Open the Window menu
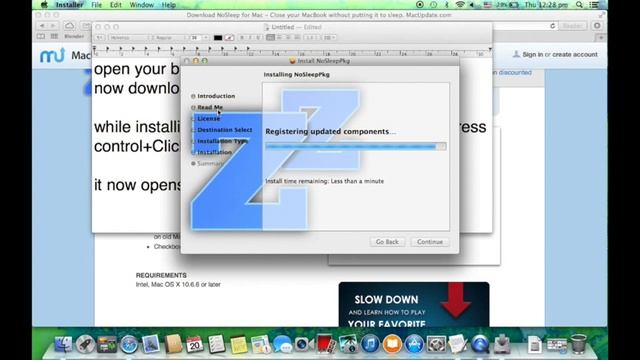 point(142,5)
